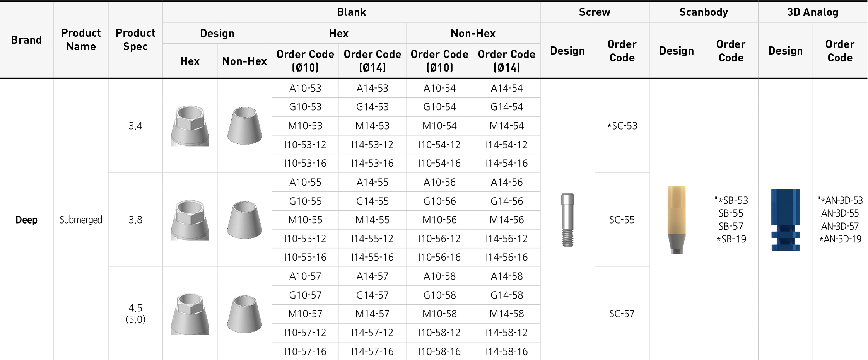Viewport: 868px width, 360px height.
Task: Click the non-hex blank image for spec 3.4
Action: pos(244,126)
